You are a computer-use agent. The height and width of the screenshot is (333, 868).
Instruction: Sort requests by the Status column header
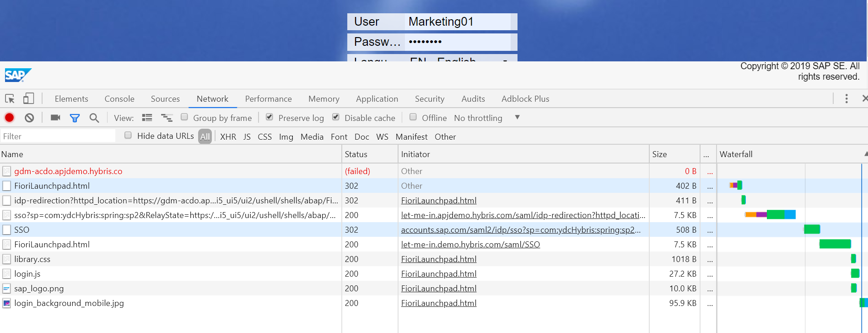tap(370, 154)
